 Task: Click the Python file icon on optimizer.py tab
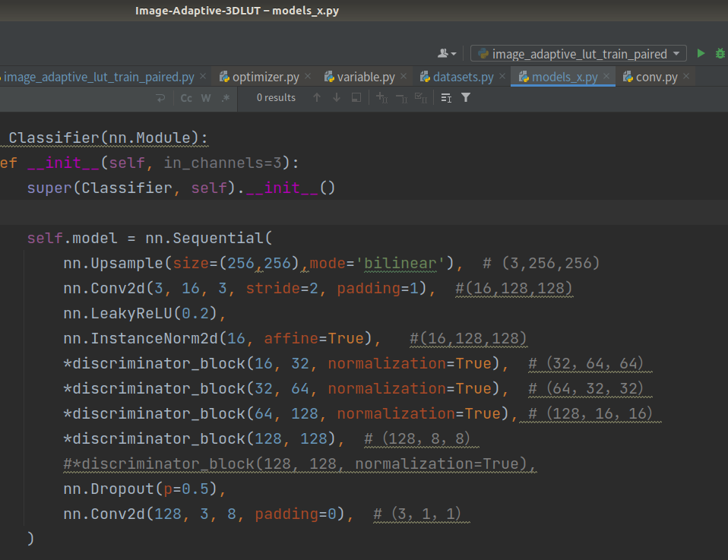[x=224, y=77]
